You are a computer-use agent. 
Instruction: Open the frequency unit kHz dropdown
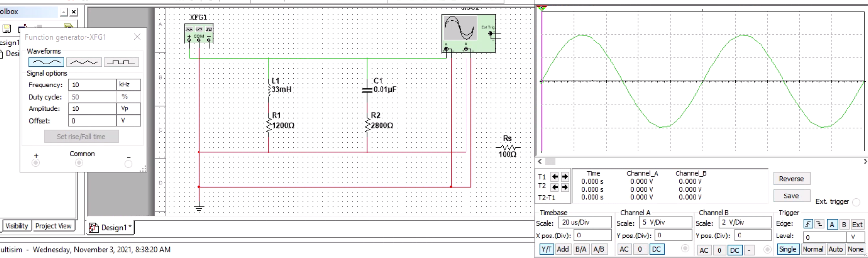point(129,85)
